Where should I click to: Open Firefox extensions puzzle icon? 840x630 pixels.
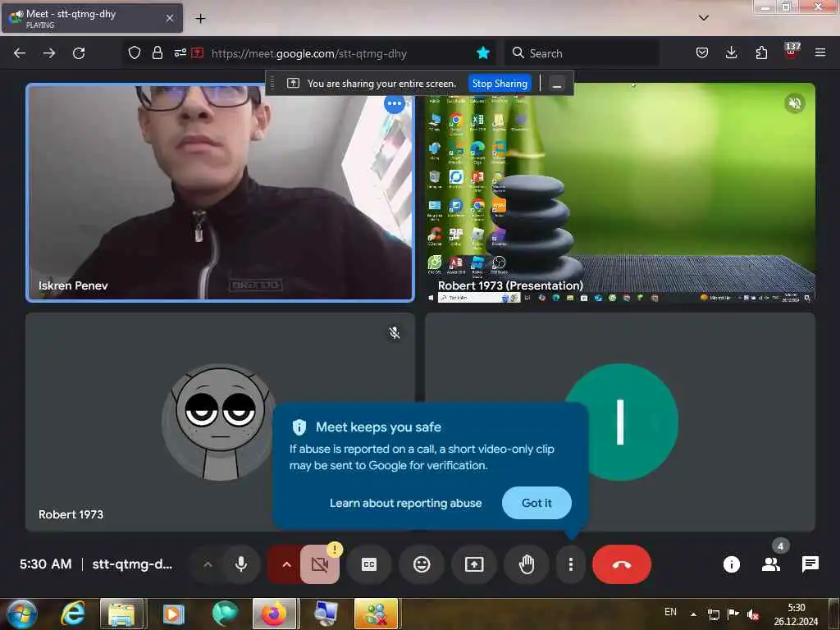click(x=761, y=52)
